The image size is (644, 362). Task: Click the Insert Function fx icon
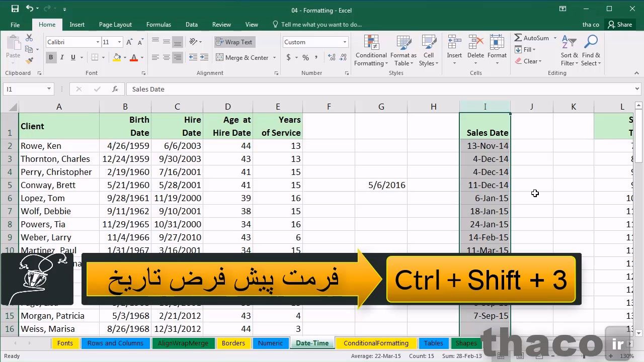[115, 89]
